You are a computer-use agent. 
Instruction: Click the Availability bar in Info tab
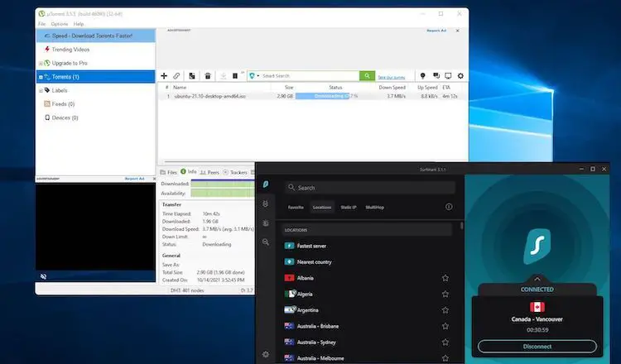(x=223, y=193)
